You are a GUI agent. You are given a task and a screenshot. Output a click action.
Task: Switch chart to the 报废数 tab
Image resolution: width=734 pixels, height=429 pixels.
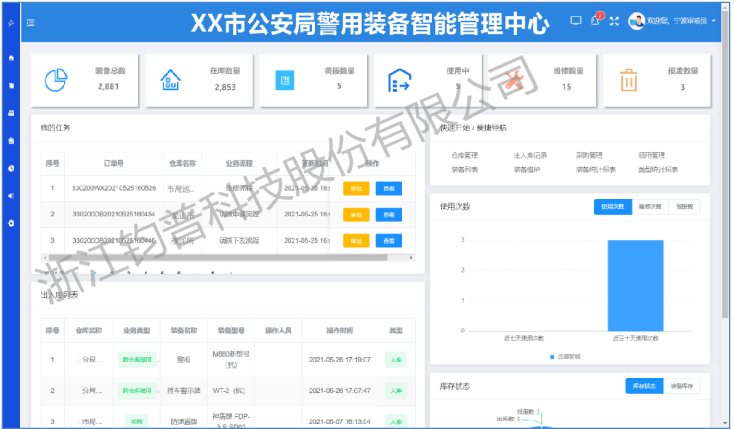coord(684,207)
